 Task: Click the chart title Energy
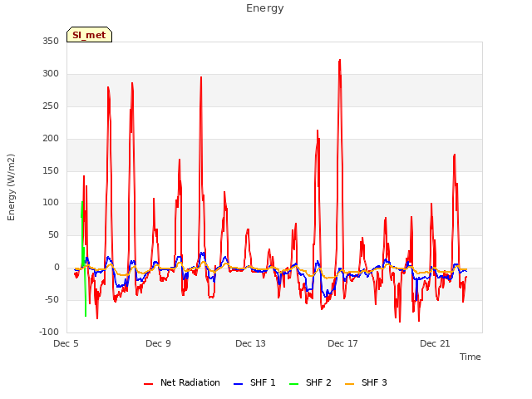tap(265, 8)
